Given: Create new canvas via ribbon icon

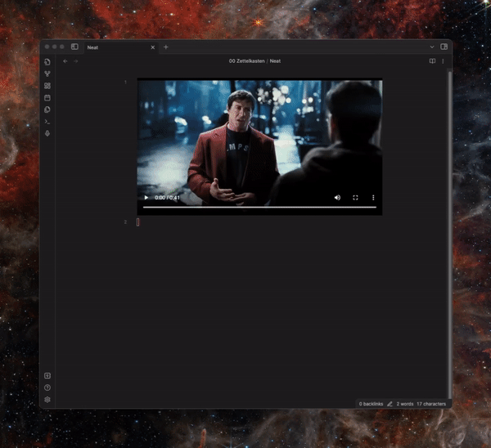Looking at the screenshot, I should tap(47, 86).
